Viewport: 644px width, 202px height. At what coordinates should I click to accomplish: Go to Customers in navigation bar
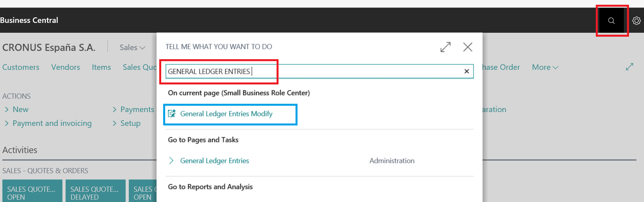21,67
